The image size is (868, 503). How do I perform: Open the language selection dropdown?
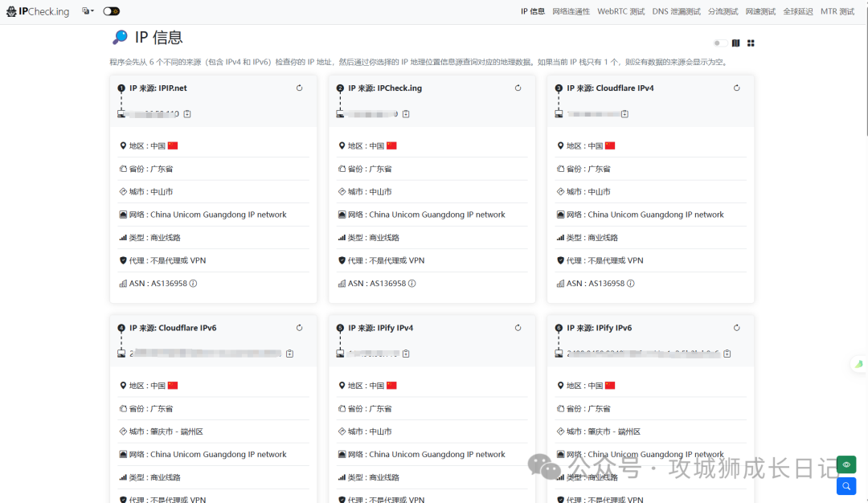[x=88, y=11]
